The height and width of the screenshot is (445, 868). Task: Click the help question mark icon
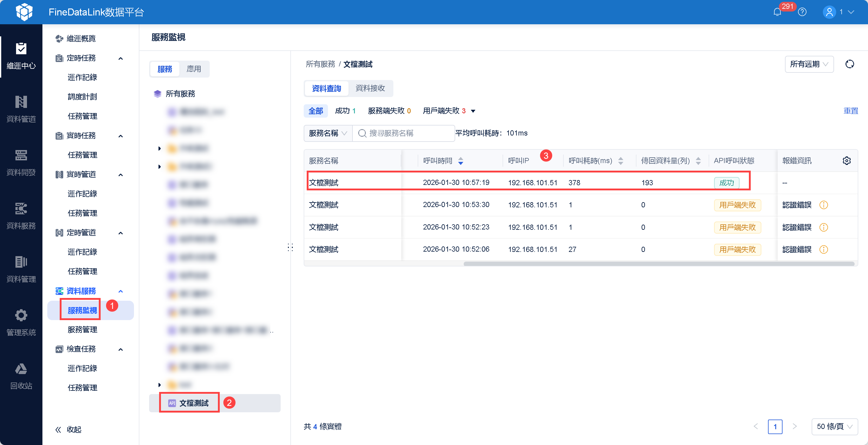click(802, 12)
